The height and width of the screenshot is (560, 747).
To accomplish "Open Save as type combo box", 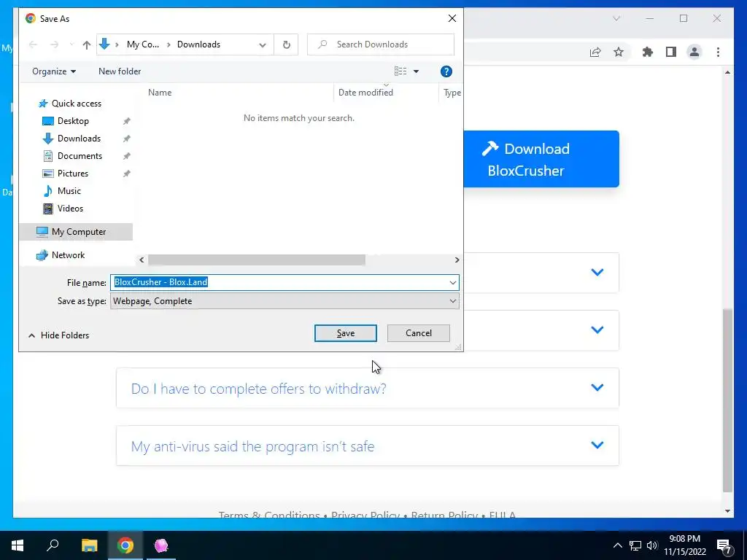I will coord(285,301).
